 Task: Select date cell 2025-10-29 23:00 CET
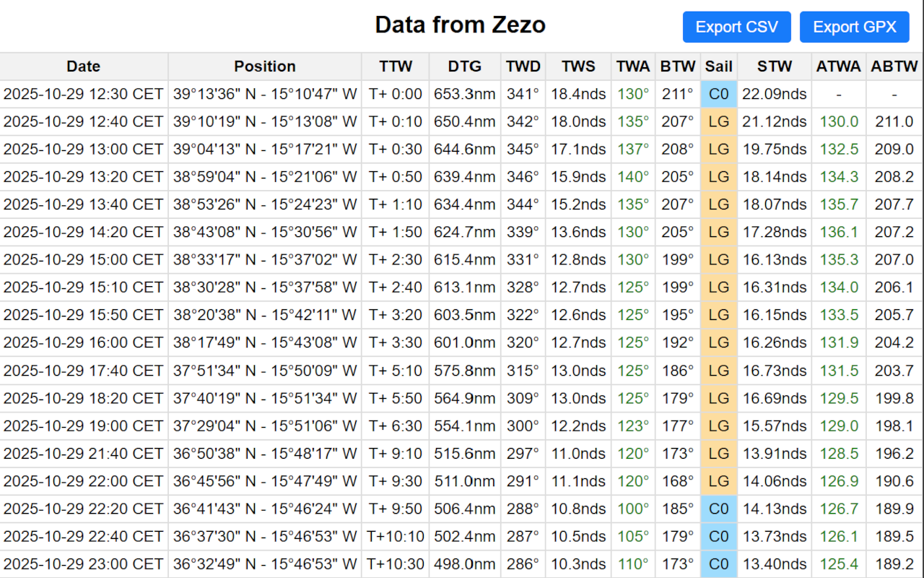click(84, 564)
